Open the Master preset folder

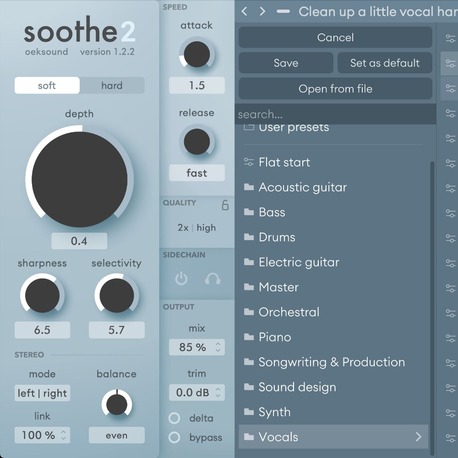point(333,287)
